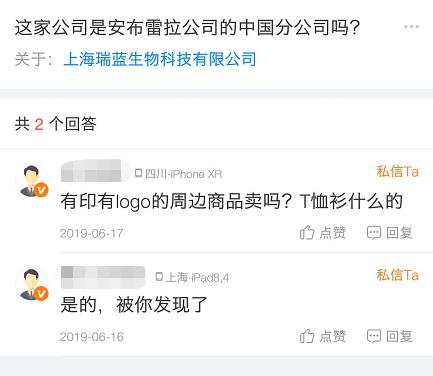Open the three-dot more options menu
Image resolution: width=433 pixels, height=376 pixels.
point(411,27)
